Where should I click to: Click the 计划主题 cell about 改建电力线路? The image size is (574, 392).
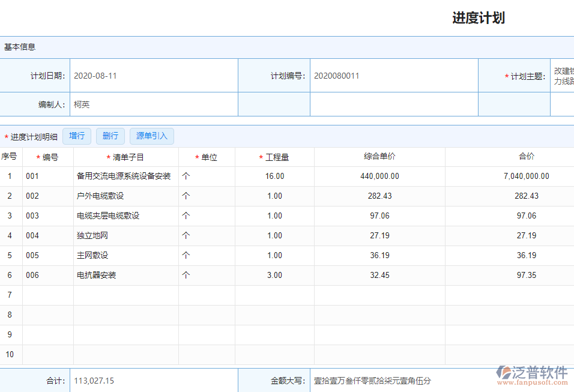coord(562,75)
